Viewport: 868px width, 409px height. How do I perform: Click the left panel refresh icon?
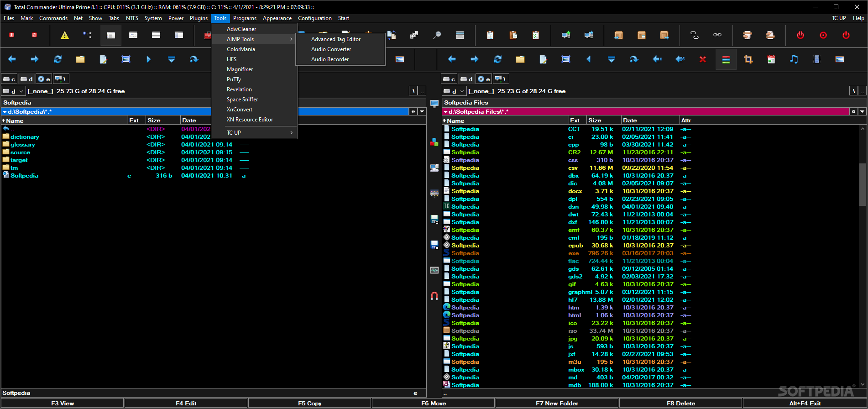click(58, 59)
